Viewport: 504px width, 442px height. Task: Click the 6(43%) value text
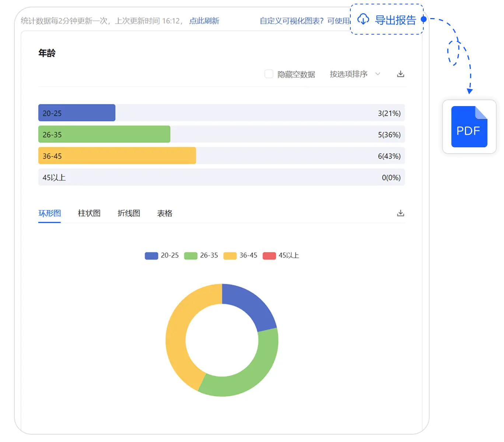click(x=389, y=156)
